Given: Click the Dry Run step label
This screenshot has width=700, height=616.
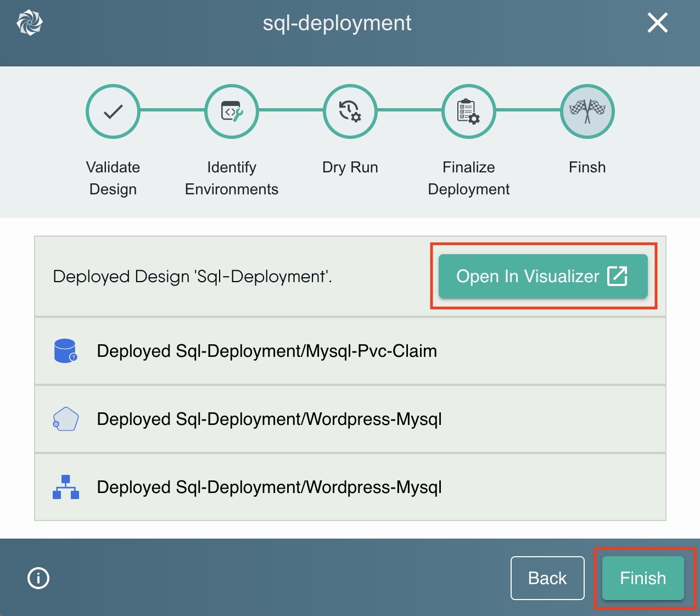Looking at the screenshot, I should pos(350,167).
